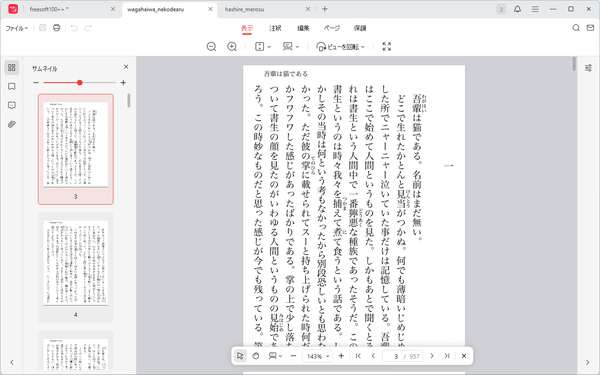Switch to the hashire_merosu document tab
Viewport: 600px width, 375px height.
264,9
